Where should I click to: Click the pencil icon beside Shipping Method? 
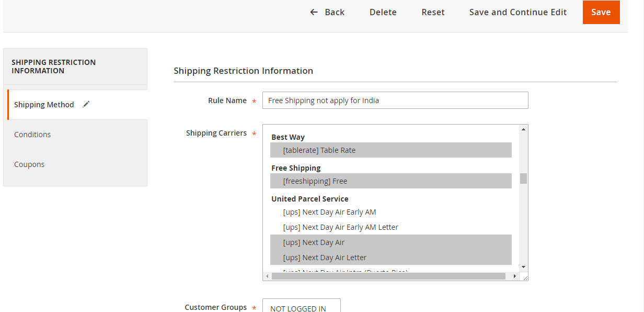point(86,104)
